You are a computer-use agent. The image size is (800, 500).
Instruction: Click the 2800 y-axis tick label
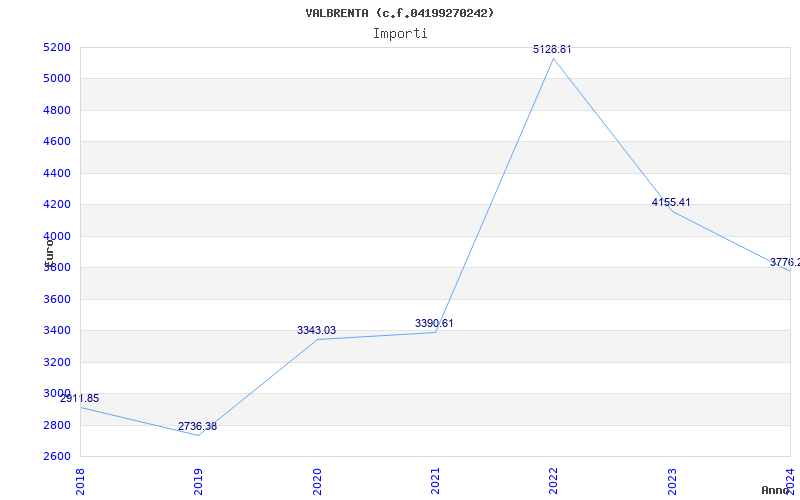(x=57, y=425)
